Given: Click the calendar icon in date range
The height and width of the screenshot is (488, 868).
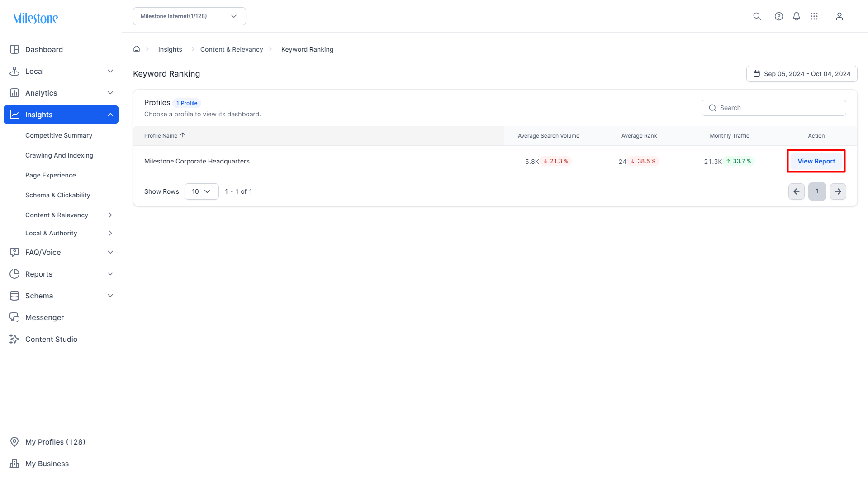Looking at the screenshot, I should [757, 73].
